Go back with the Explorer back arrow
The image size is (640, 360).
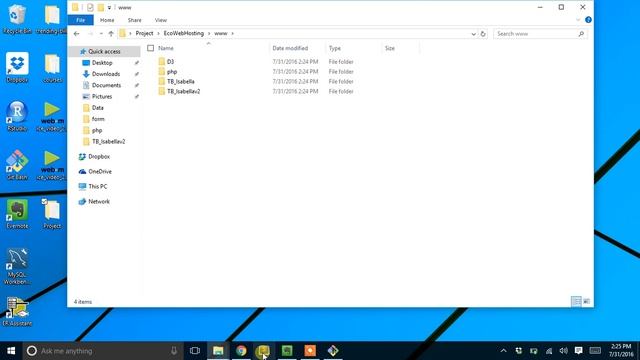point(76,33)
